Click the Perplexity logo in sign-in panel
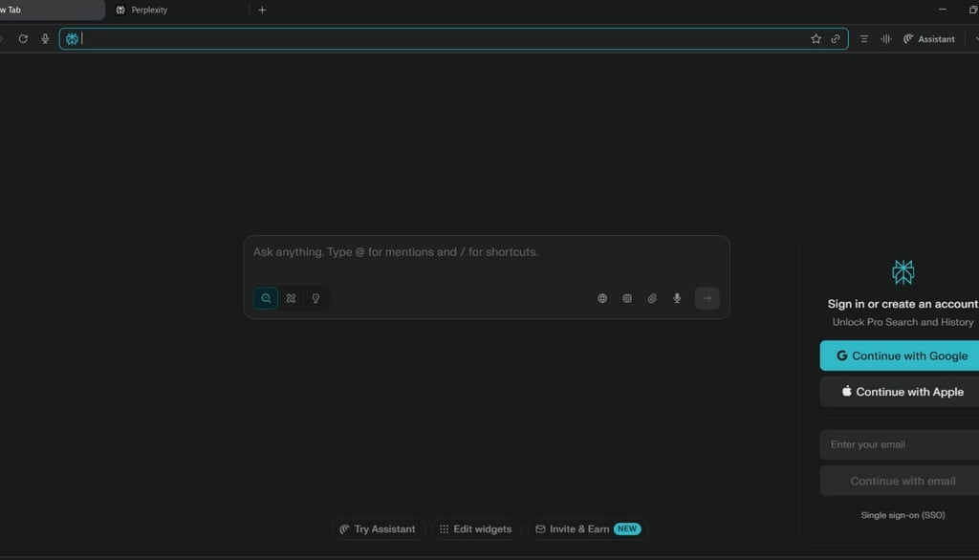 [x=903, y=272]
